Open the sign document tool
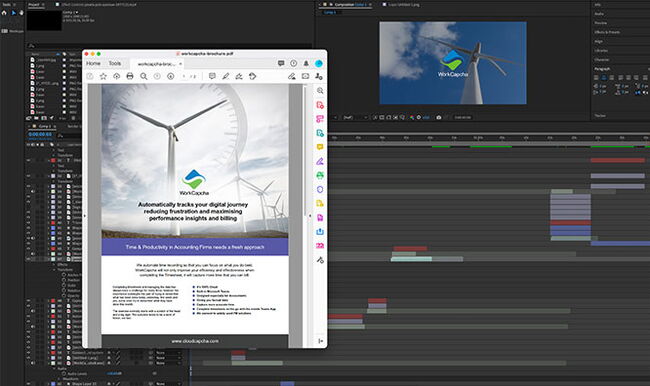 click(239, 76)
